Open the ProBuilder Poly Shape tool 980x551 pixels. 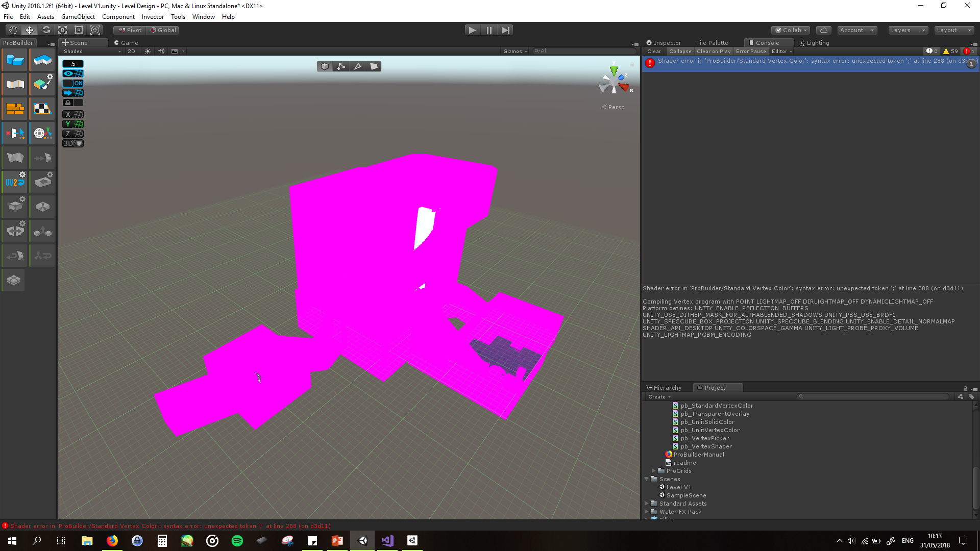[x=42, y=60]
